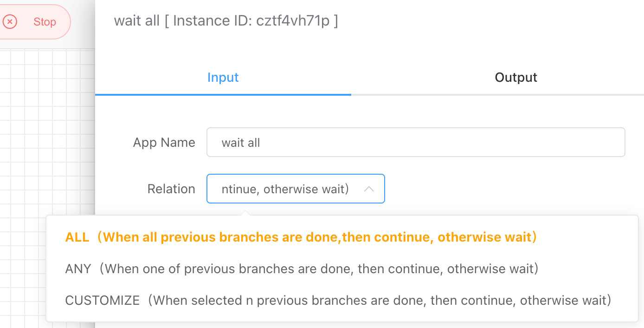Screen dimensions: 644x328
Task: Switch to the Input tab
Action: (x=223, y=77)
